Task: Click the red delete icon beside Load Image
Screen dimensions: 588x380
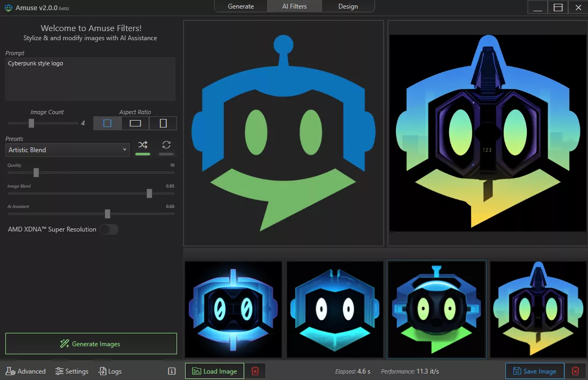Action: (x=255, y=371)
